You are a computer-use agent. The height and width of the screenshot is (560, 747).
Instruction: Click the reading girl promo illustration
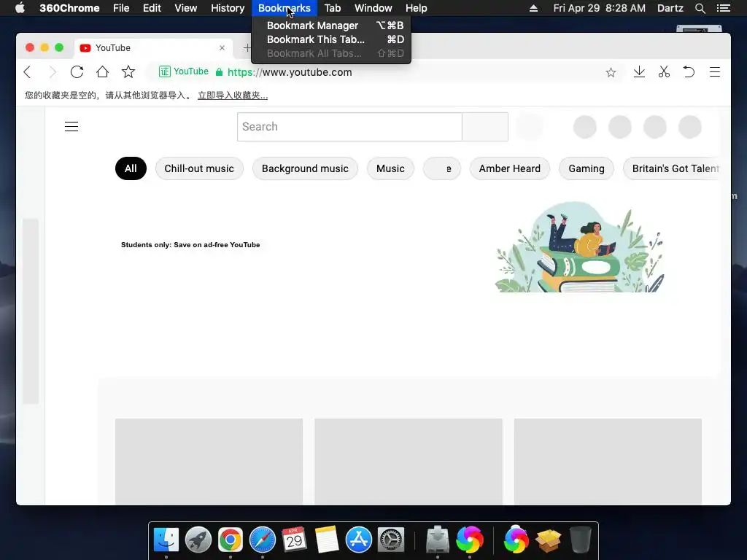[579, 247]
